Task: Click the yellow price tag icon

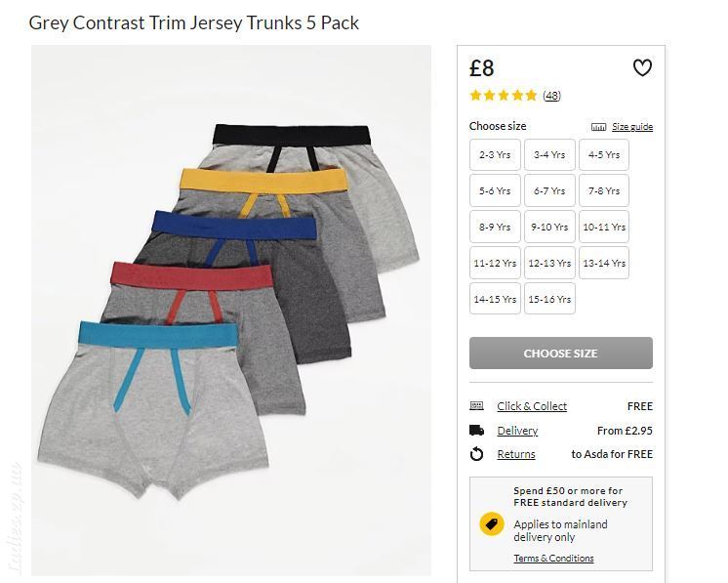Action: coord(492,524)
